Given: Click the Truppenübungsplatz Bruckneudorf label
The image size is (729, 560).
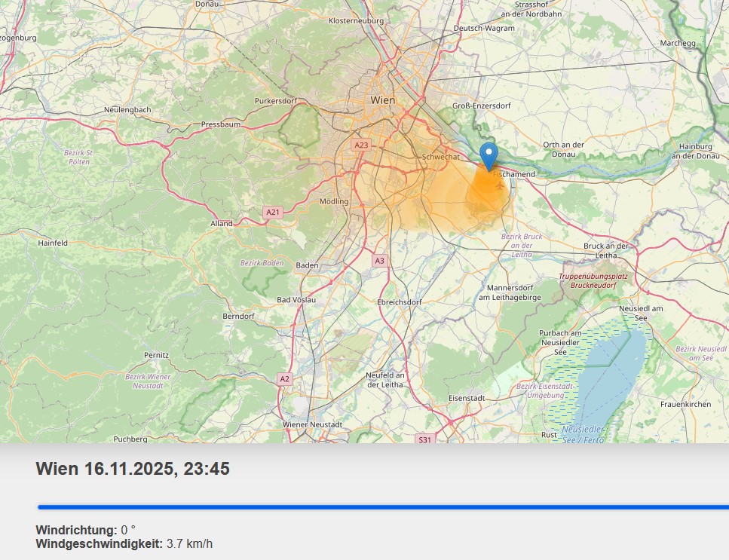Looking at the screenshot, I should point(593,281).
